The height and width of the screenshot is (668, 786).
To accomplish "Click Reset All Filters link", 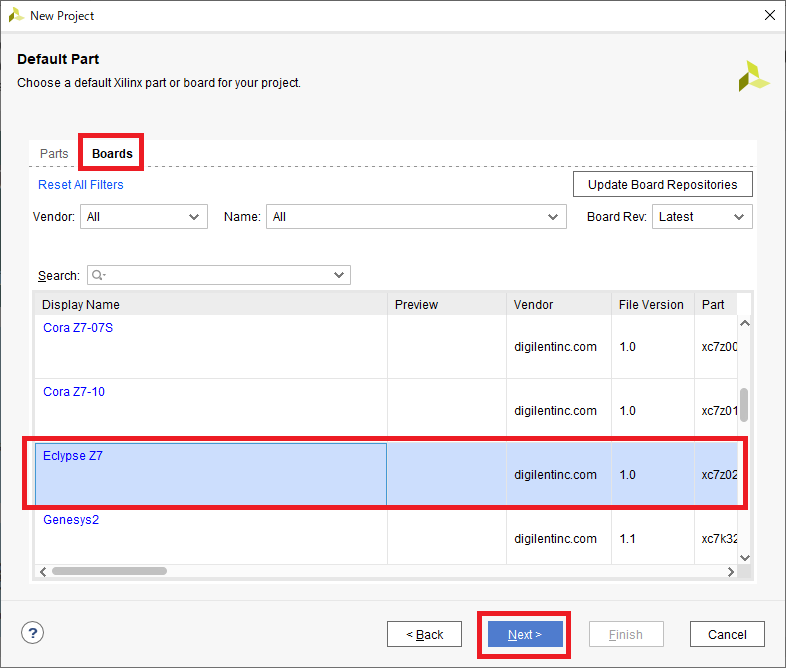I will point(81,185).
